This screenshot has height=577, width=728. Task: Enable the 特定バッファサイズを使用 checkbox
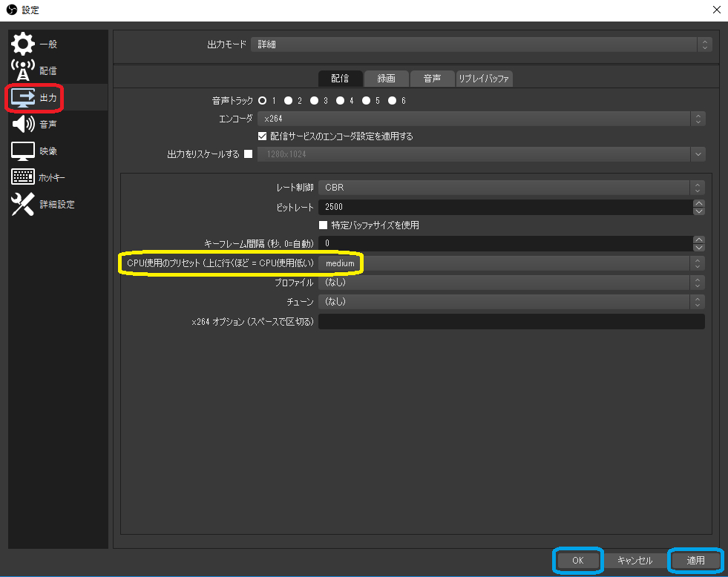pyautogui.click(x=323, y=225)
